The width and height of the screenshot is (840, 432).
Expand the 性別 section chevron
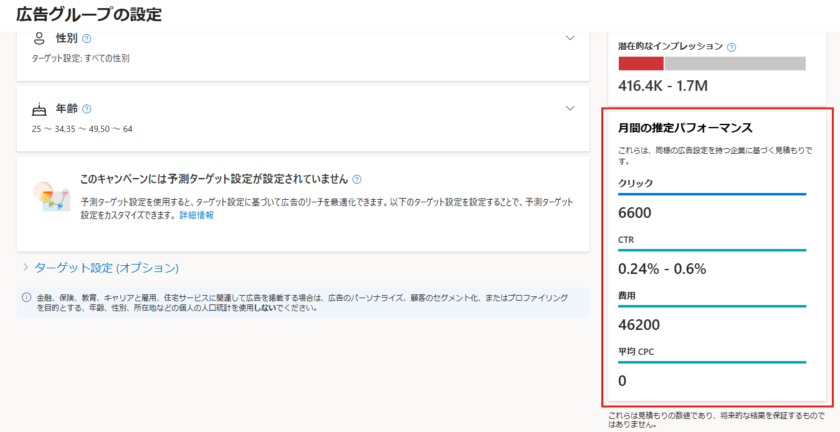570,38
